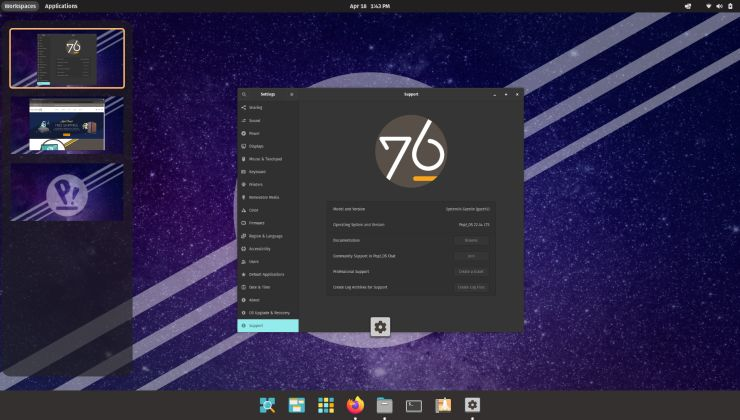Click the System76 logo image

[411, 151]
